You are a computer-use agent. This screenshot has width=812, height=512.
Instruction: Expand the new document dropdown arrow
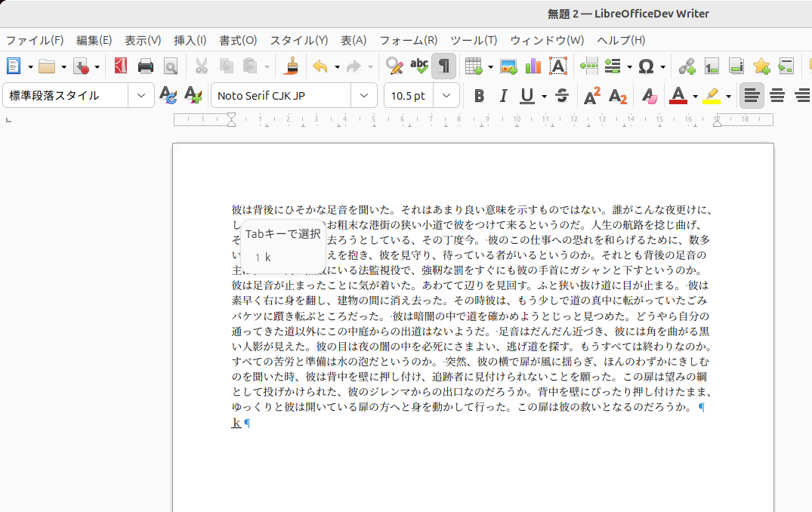tap(30, 66)
